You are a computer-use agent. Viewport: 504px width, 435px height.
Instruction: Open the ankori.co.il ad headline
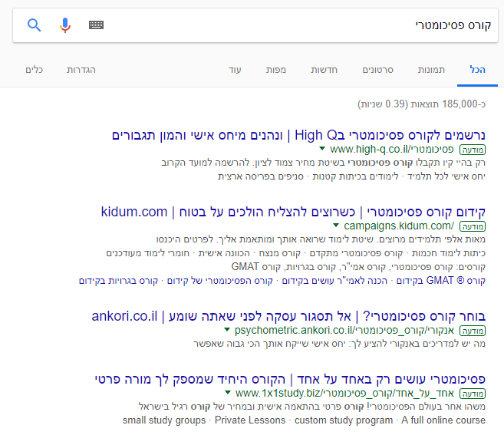click(x=288, y=316)
